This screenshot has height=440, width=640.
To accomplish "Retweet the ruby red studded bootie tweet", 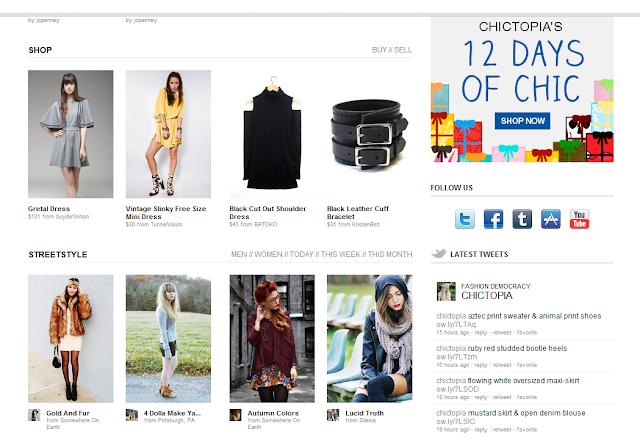I will (502, 365).
